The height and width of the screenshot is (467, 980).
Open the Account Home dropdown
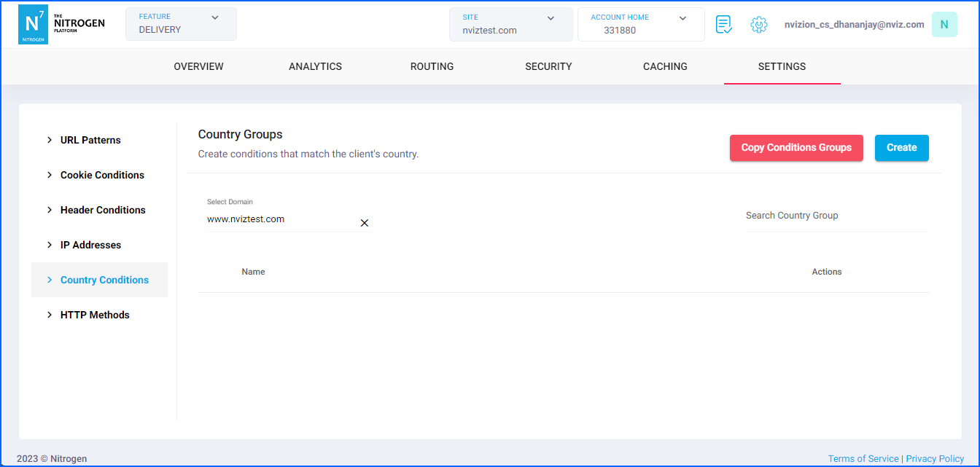(640, 24)
